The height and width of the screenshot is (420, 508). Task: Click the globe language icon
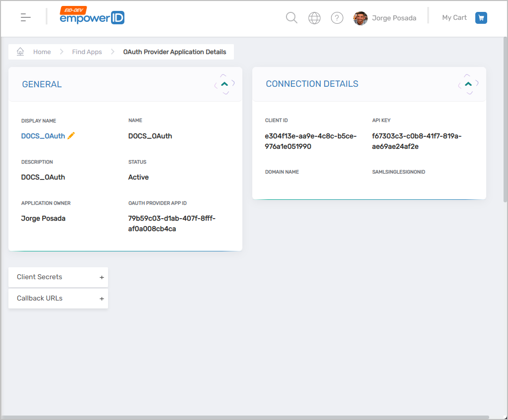(314, 18)
